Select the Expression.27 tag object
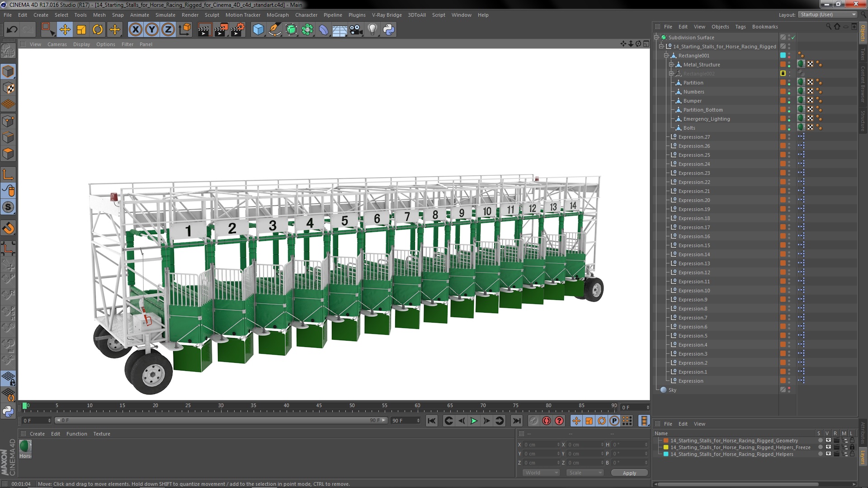The image size is (868, 488). click(x=694, y=137)
